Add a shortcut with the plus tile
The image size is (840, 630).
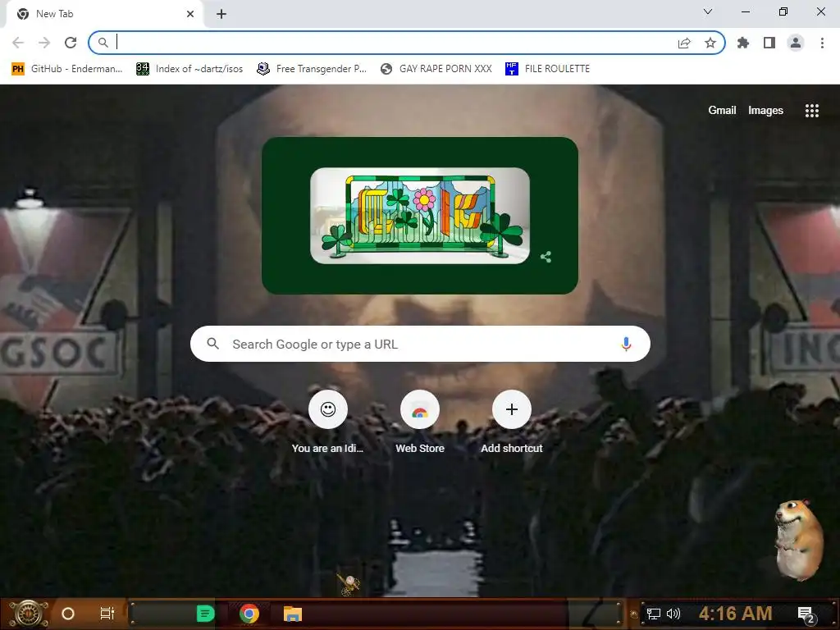click(512, 422)
